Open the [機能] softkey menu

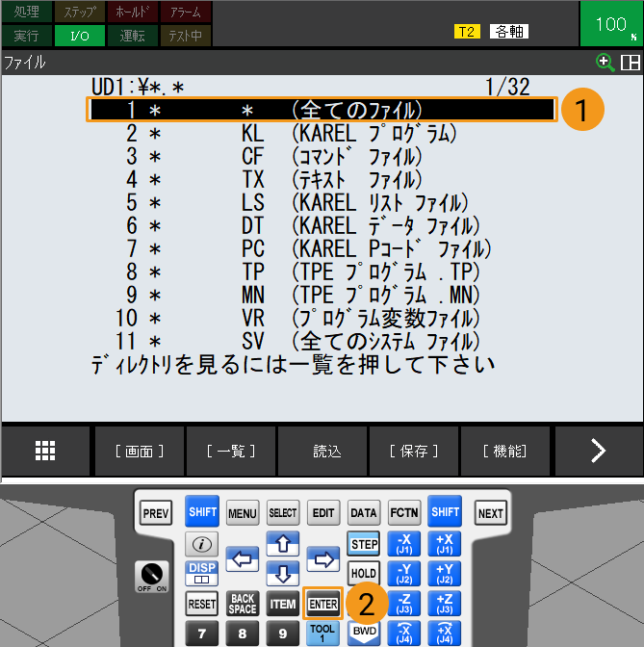(x=505, y=451)
